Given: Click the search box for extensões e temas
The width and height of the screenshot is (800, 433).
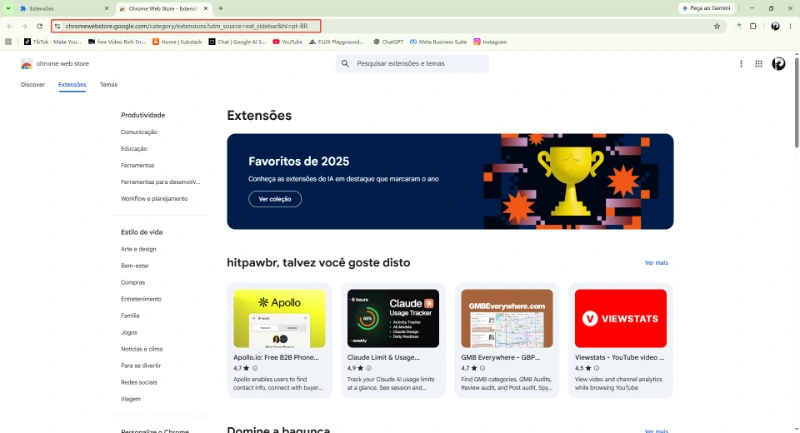Looking at the screenshot, I should pyautogui.click(x=412, y=64).
